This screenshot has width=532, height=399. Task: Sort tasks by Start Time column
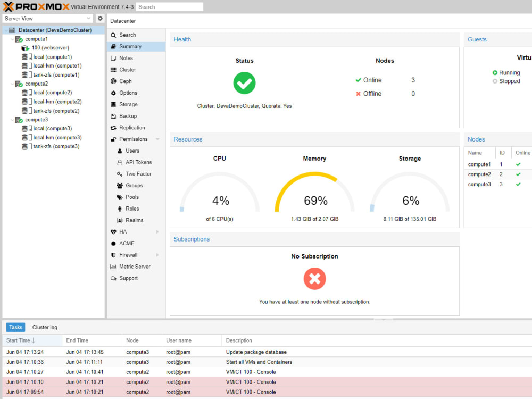coord(32,340)
